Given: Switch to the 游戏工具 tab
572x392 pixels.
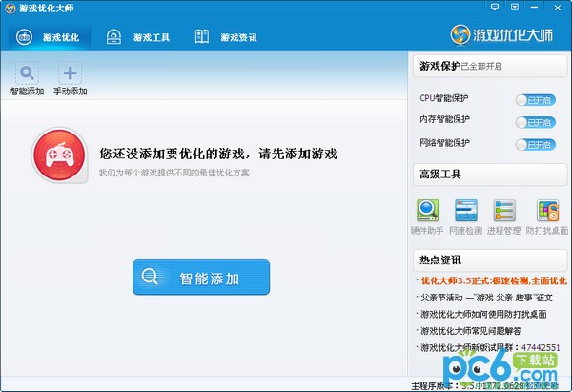Looking at the screenshot, I should click(x=138, y=37).
